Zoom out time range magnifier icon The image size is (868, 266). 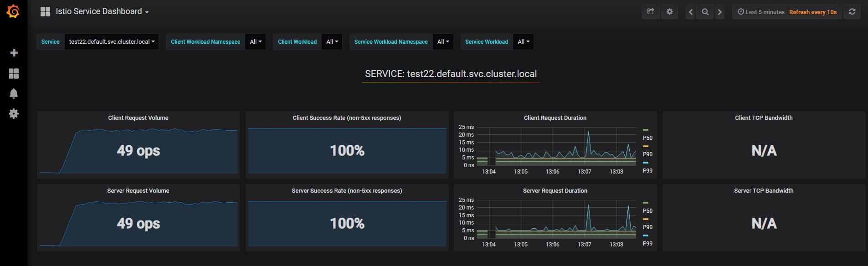pos(705,12)
